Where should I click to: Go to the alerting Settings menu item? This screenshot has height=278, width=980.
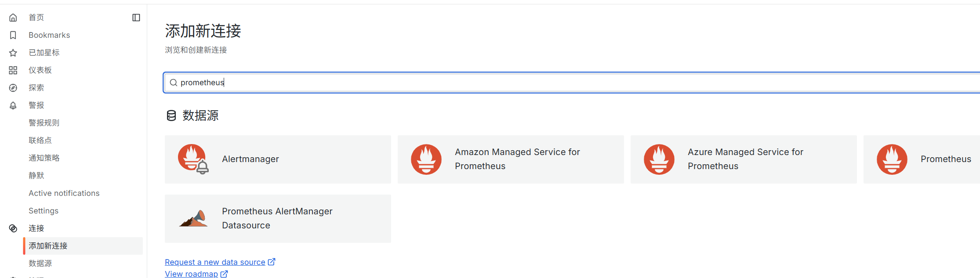(x=44, y=211)
